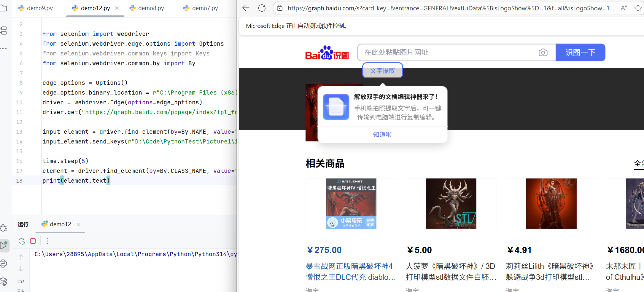Add page to favorites star

click(638, 8)
